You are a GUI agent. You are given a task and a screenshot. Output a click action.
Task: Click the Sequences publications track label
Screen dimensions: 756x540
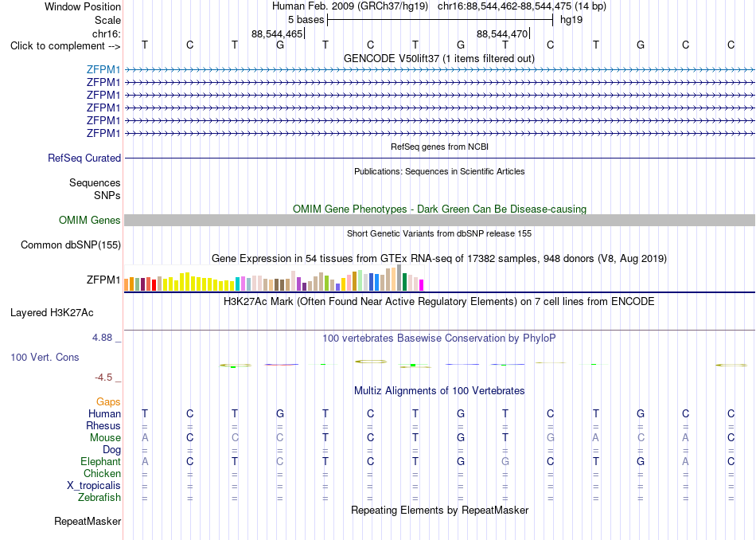click(x=95, y=182)
